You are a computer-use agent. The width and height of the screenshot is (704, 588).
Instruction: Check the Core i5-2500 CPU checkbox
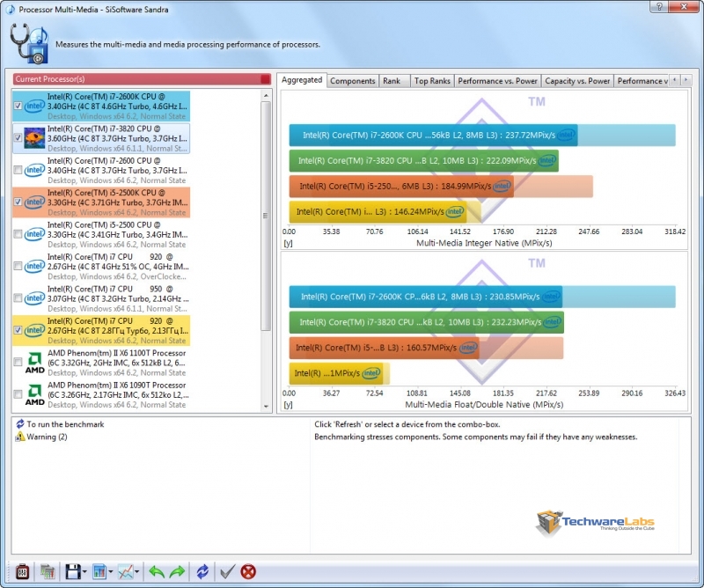coord(18,234)
